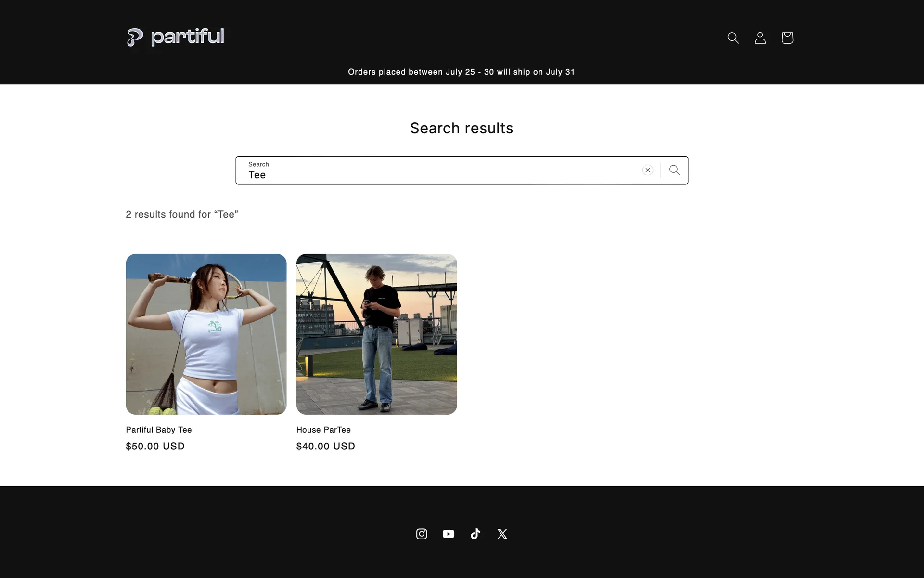Open the account login icon

760,38
